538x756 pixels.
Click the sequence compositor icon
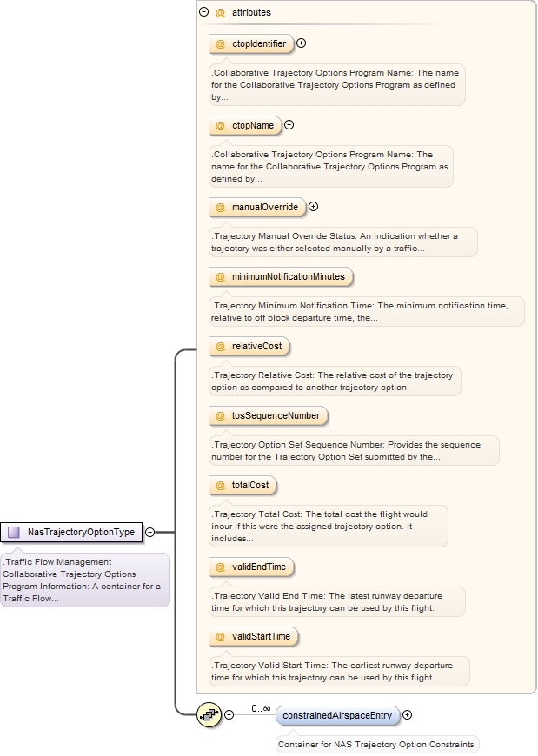[209, 715]
